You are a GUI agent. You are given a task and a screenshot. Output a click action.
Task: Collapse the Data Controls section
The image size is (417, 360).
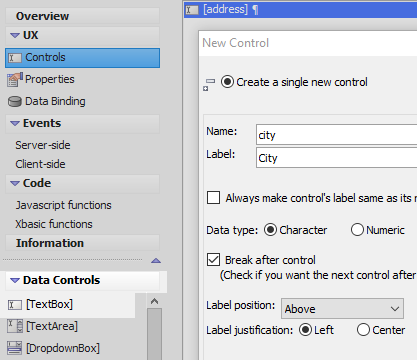[15, 280]
